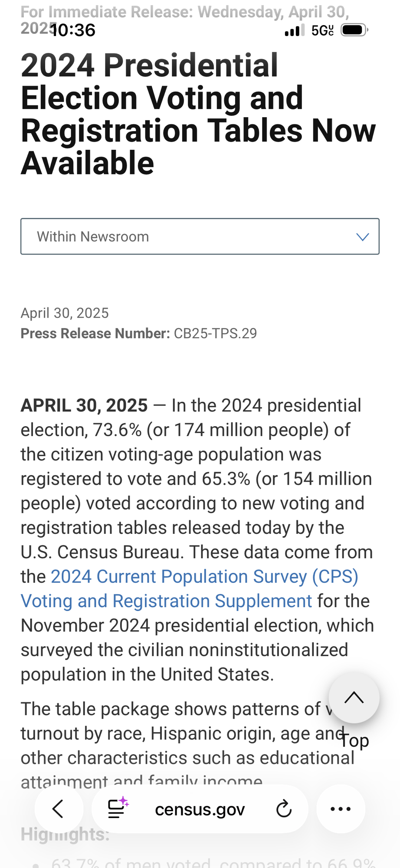Tap the For Immediate Release header text
This screenshot has width=400, height=868.
tap(184, 12)
